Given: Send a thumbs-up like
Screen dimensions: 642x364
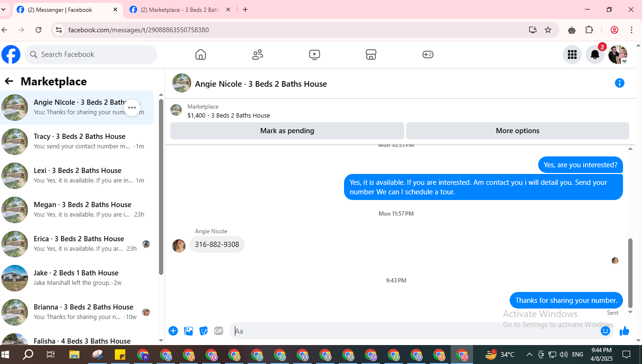Looking at the screenshot, I should pos(624,331).
